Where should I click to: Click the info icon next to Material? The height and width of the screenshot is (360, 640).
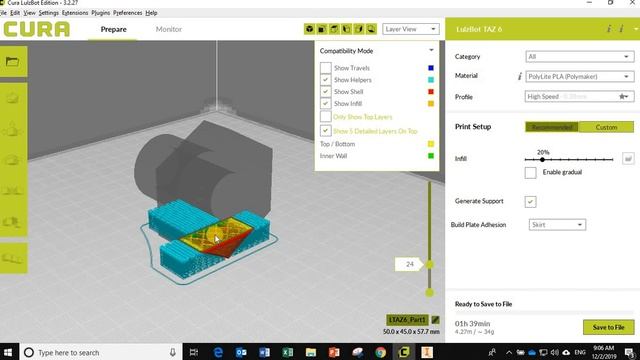520,76
